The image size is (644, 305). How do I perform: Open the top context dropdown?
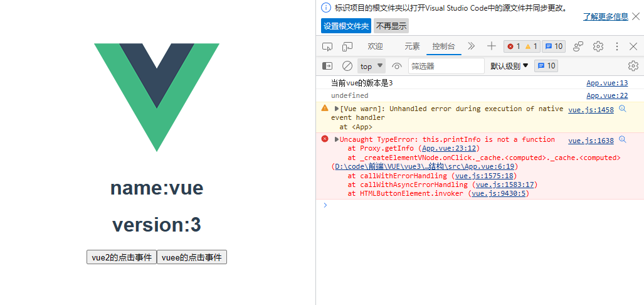tap(372, 66)
